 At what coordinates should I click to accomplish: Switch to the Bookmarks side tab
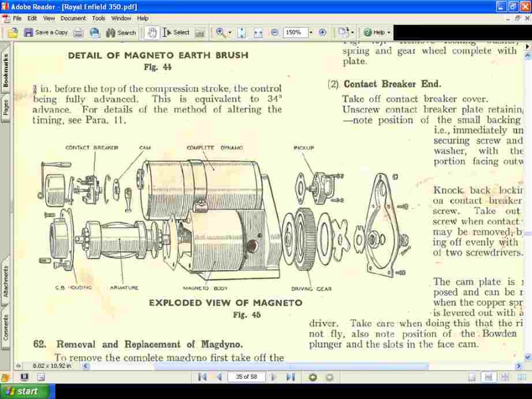coord(5,70)
